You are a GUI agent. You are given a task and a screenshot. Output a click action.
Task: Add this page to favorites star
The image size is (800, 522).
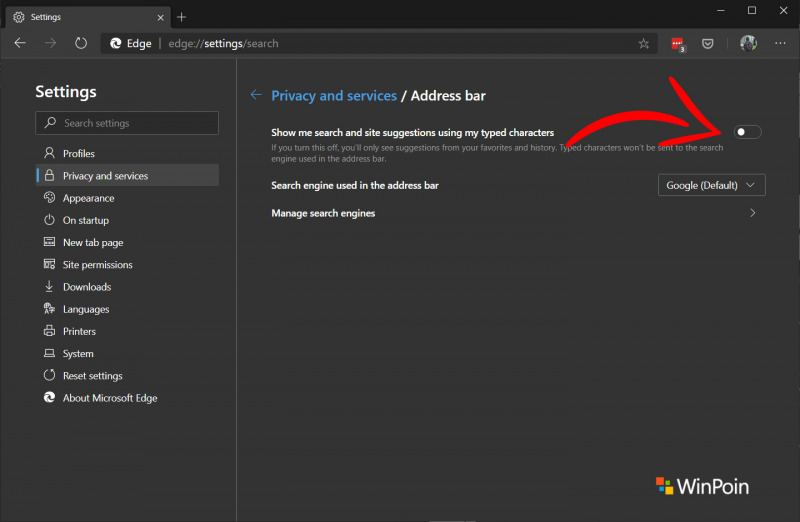pyautogui.click(x=644, y=44)
